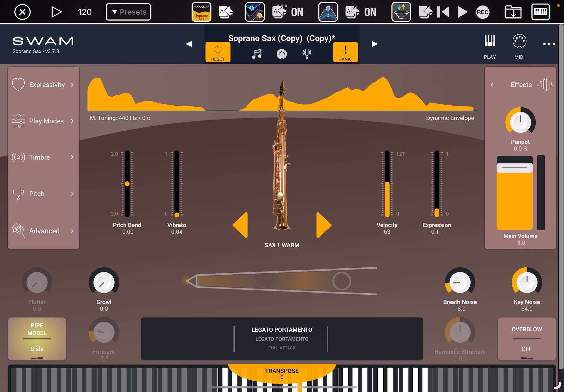
Task: Click the Expression slider
Action: click(437, 184)
